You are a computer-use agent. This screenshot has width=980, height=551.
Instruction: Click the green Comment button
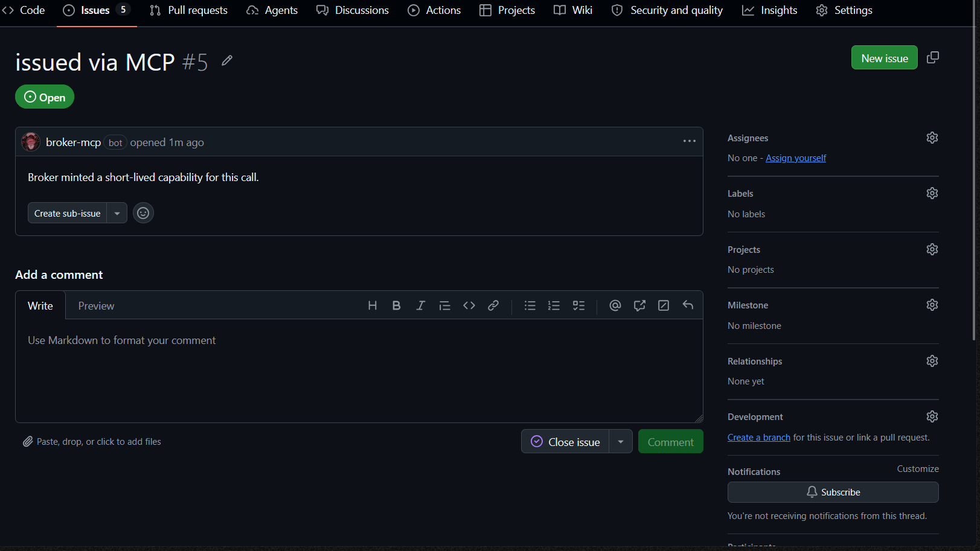pos(670,442)
